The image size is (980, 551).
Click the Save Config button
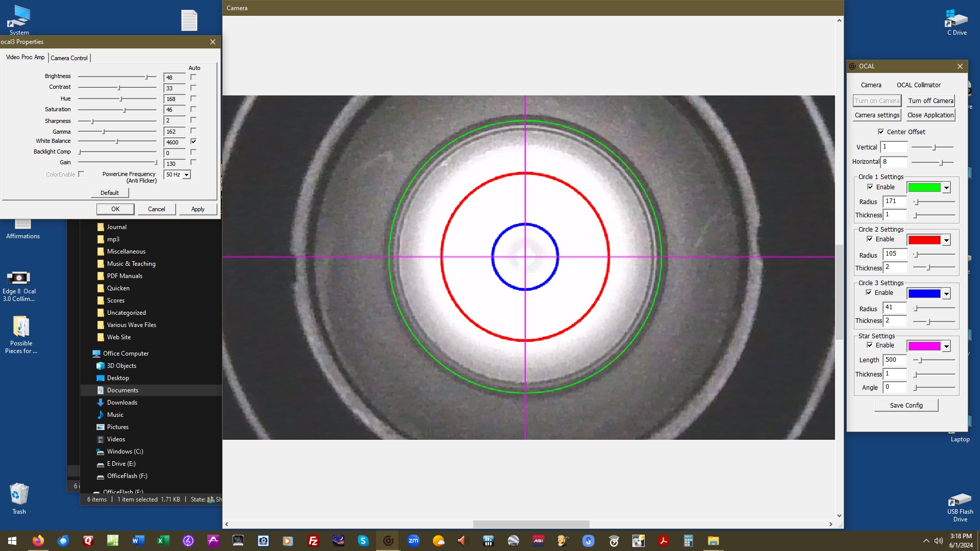[x=906, y=406]
